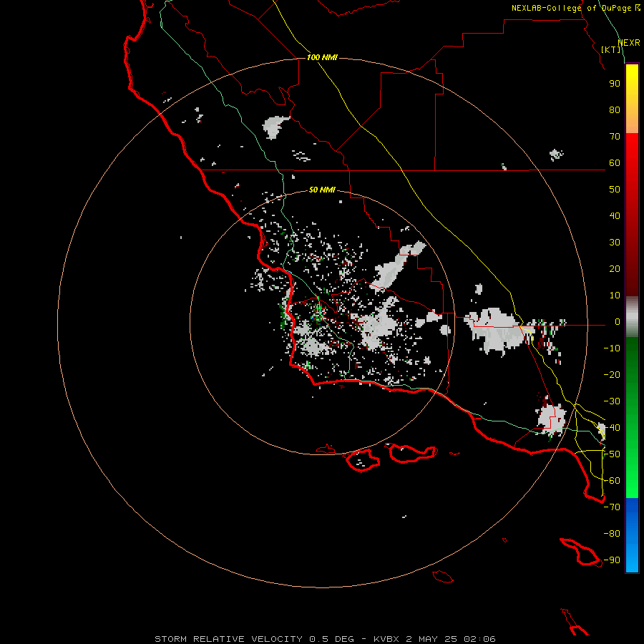Click the -10 value on the velocity legend
This screenshot has width=644, height=644.
click(x=612, y=348)
